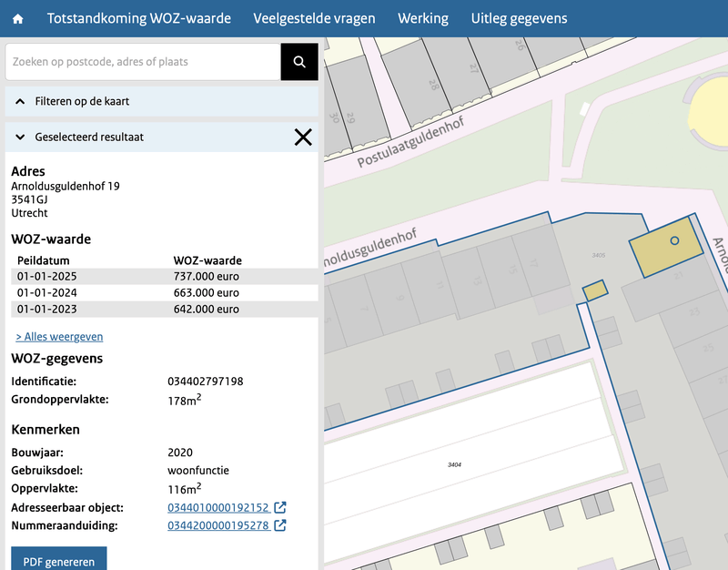Screen dimensions: 728x570
Task: Select address Arnoldusguldenhof 19 text
Action: click(66, 187)
